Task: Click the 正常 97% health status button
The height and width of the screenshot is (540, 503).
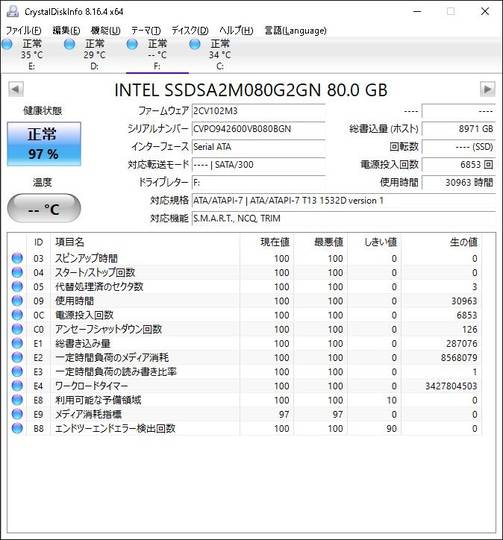Action: coord(44,144)
